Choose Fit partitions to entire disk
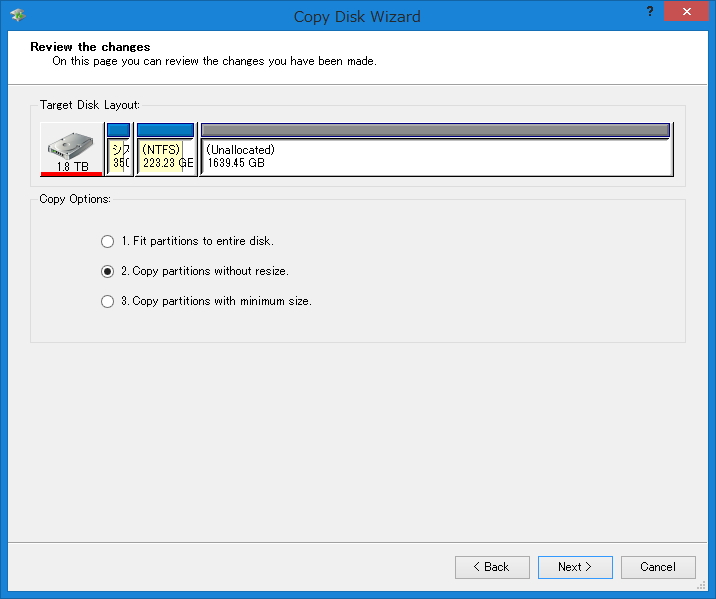The height and width of the screenshot is (599, 716). point(187,241)
